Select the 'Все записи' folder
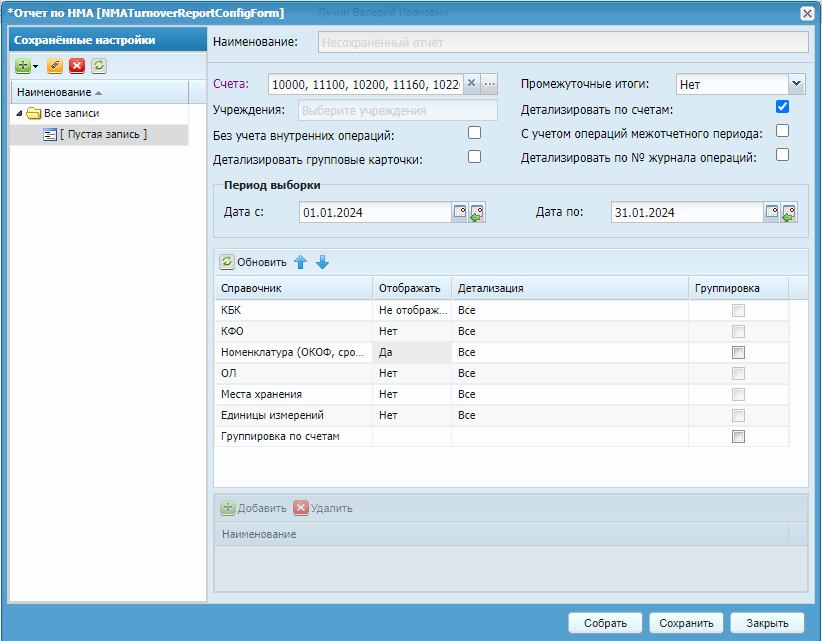 [x=71, y=113]
